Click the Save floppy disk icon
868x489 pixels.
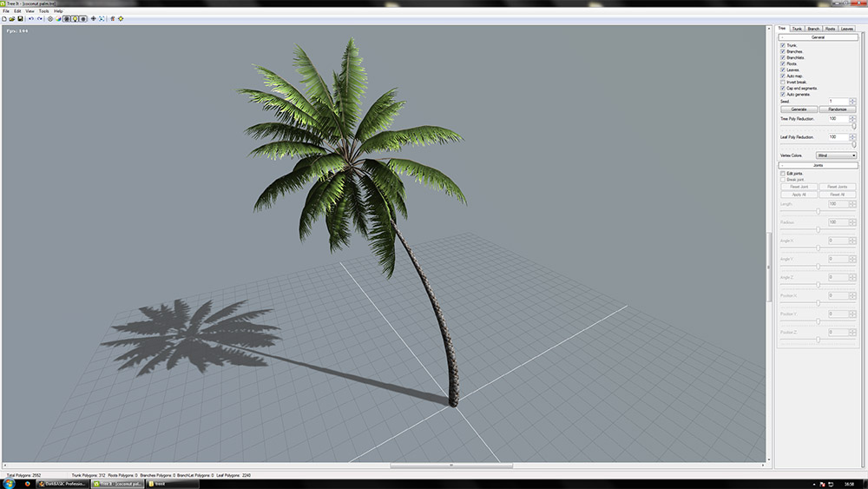click(21, 19)
